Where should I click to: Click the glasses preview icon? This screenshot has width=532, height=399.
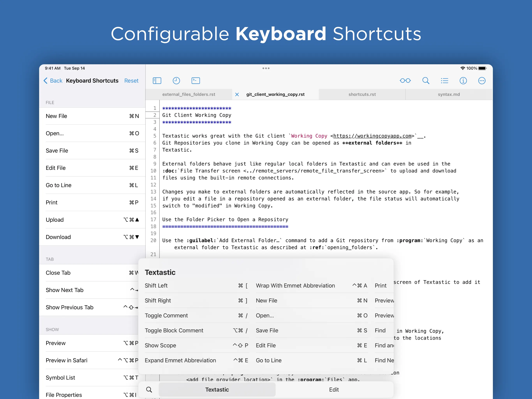(405, 81)
